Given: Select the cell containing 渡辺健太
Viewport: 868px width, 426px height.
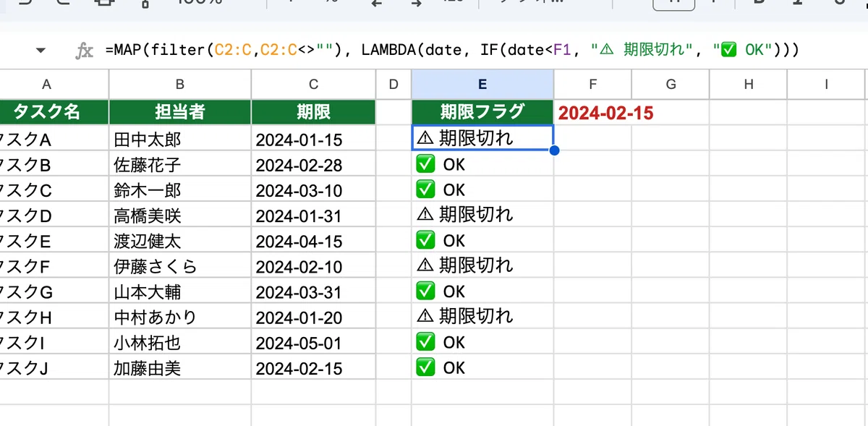Looking at the screenshot, I should 180,240.
